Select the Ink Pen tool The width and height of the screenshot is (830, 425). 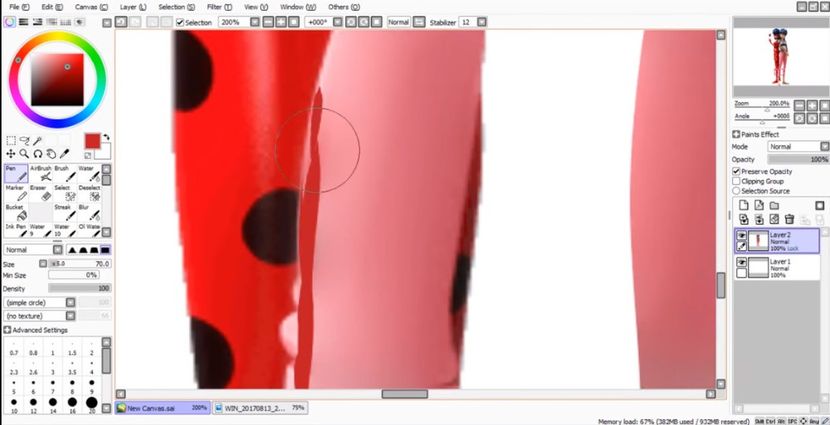(x=16, y=230)
